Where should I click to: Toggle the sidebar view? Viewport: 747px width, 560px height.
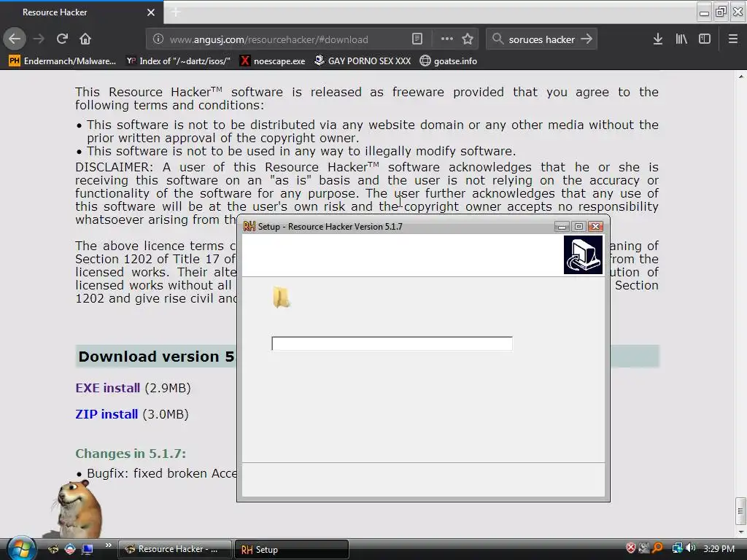pyautogui.click(x=705, y=39)
